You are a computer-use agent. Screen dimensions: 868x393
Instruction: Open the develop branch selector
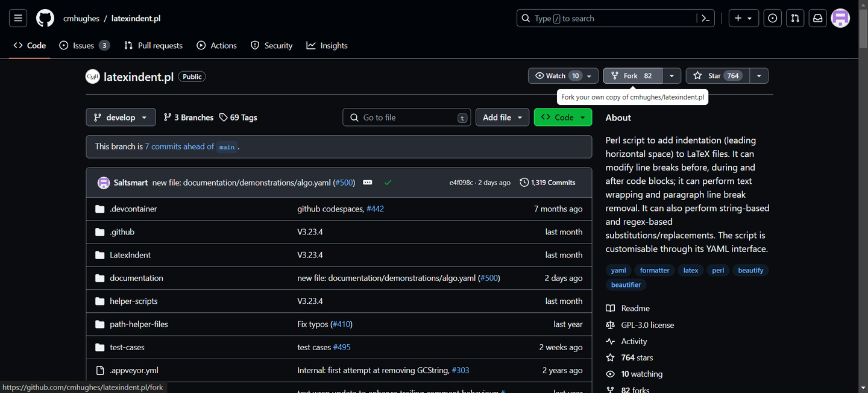(121, 117)
